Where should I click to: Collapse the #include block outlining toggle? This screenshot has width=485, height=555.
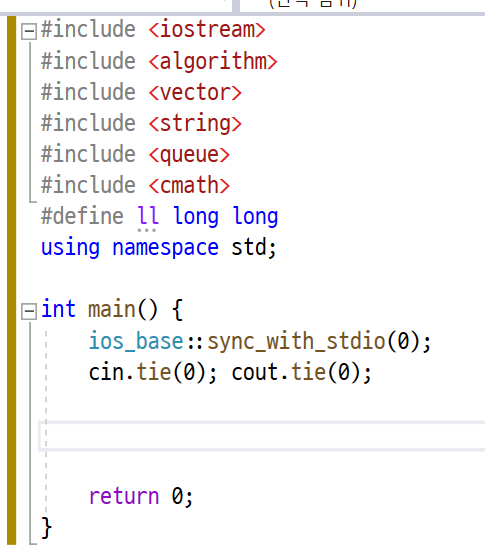tap(29, 32)
